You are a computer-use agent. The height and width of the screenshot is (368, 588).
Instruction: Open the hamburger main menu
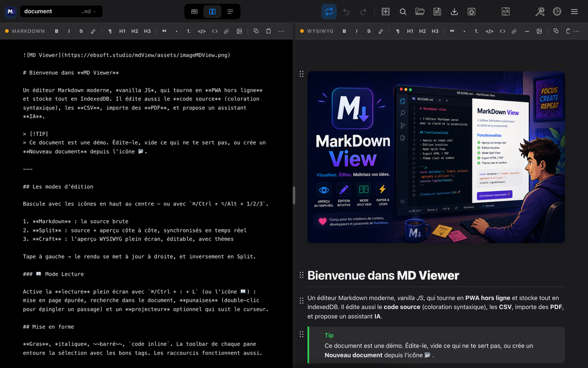coord(574,12)
